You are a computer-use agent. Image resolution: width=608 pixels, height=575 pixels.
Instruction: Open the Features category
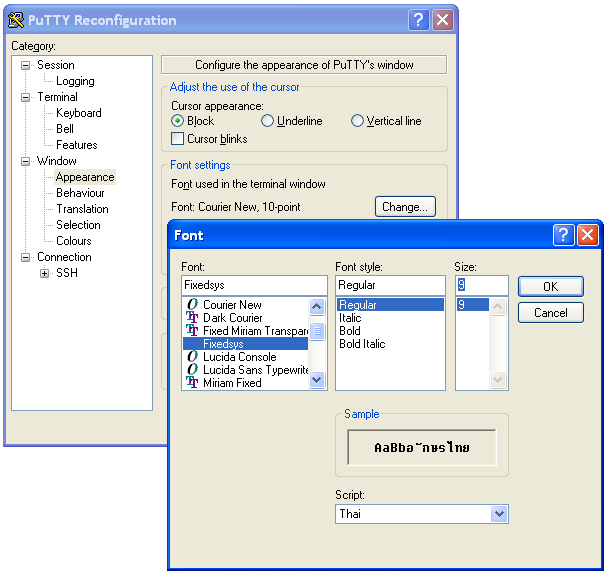77,145
